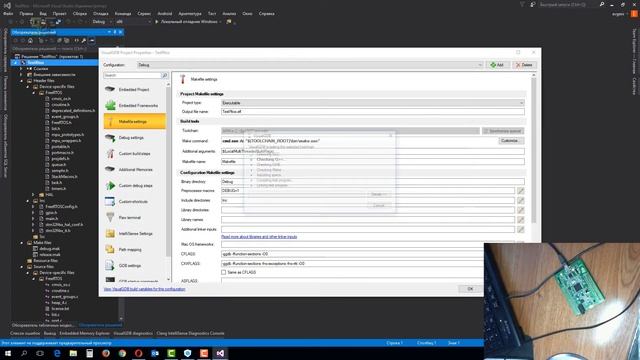Click edit icon beside Additional linker inputs
640x360 pixels.
click(520, 229)
